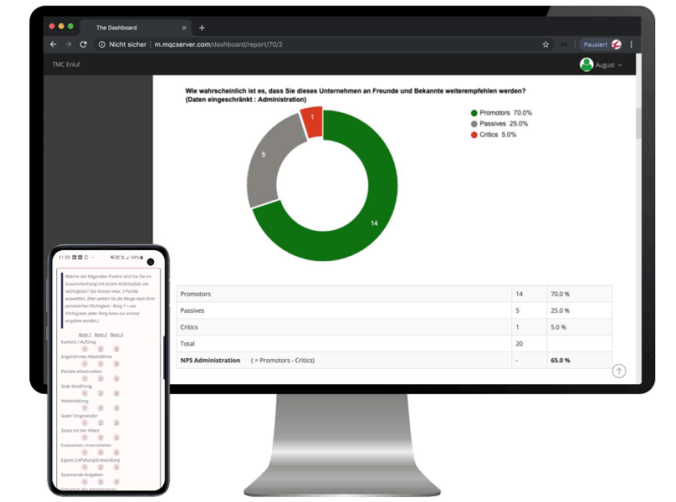Open site info next to 'Nicht sicher'
The width and height of the screenshot is (676, 502).
pos(102,44)
